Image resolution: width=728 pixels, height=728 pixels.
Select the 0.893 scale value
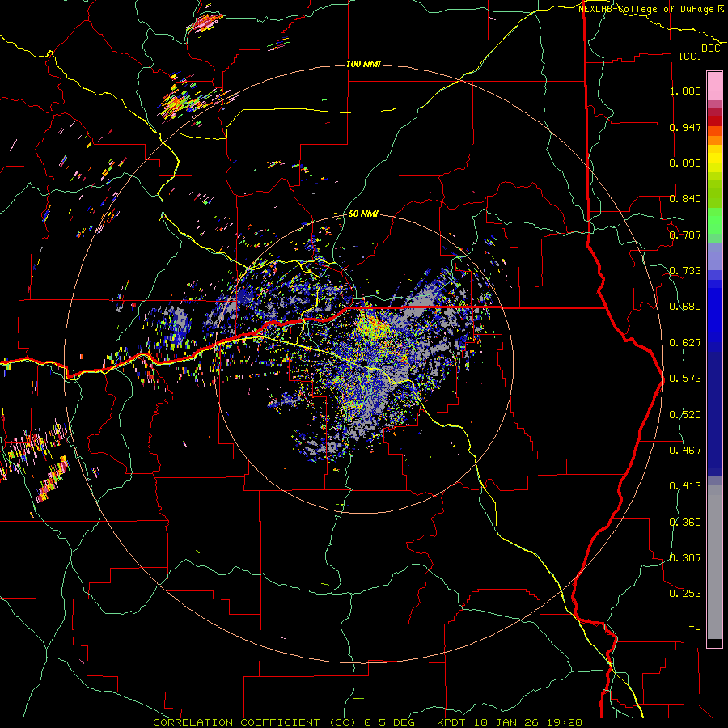click(685, 163)
